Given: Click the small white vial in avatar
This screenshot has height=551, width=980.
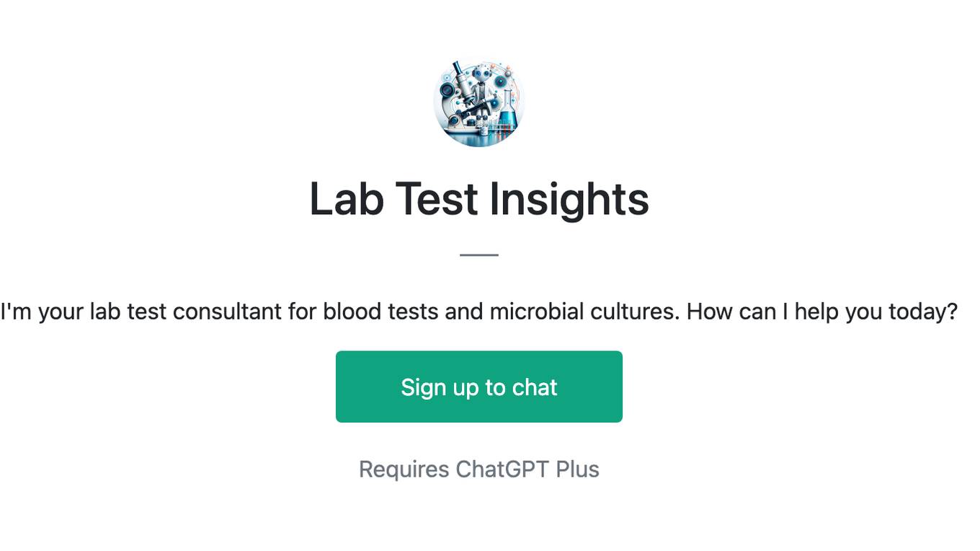Looking at the screenshot, I should point(484,131).
